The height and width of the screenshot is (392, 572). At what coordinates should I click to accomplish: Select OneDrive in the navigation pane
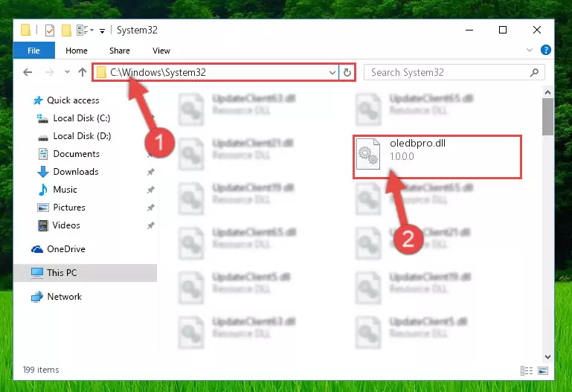(66, 249)
